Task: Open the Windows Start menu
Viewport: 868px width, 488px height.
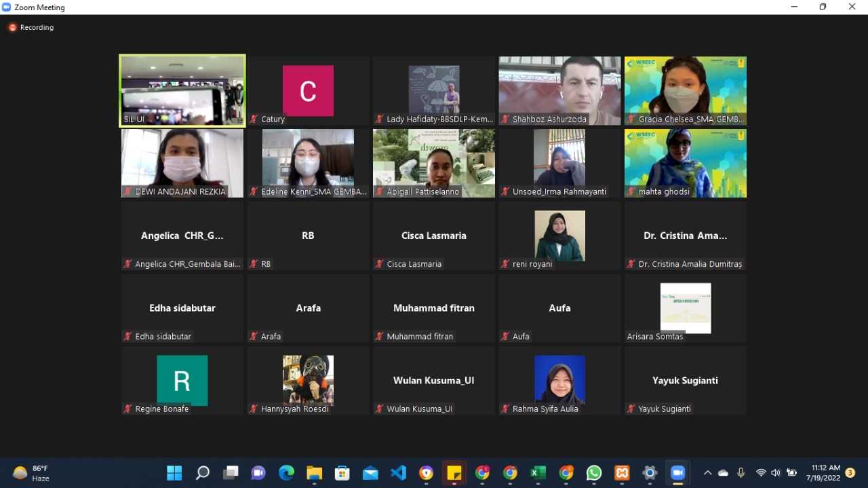Action: (x=174, y=473)
